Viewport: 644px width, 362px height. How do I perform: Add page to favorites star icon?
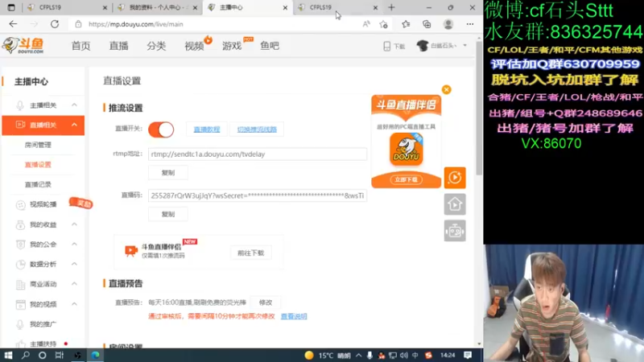click(384, 24)
